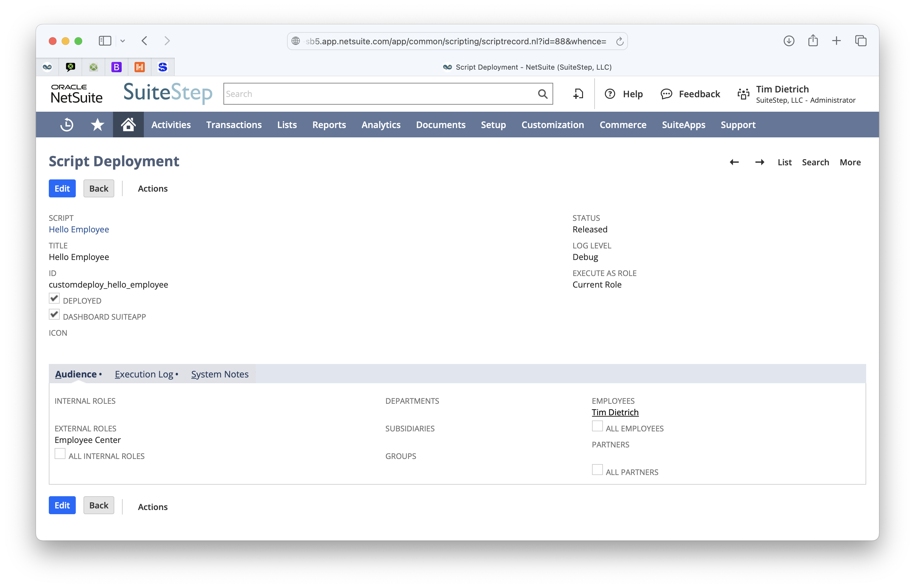This screenshot has height=588, width=915.
Task: Open the bottom Actions menu
Action: click(x=153, y=507)
